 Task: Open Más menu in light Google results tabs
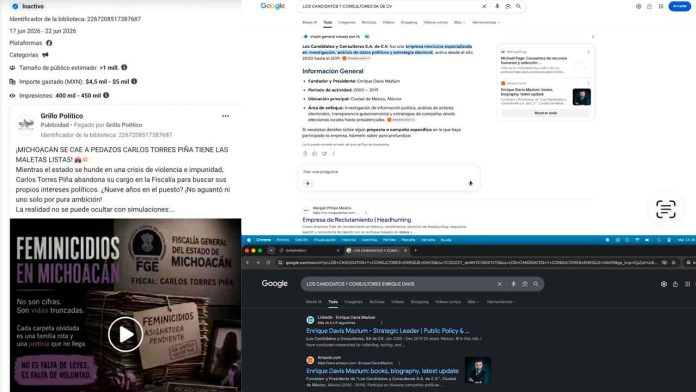pos(459,22)
